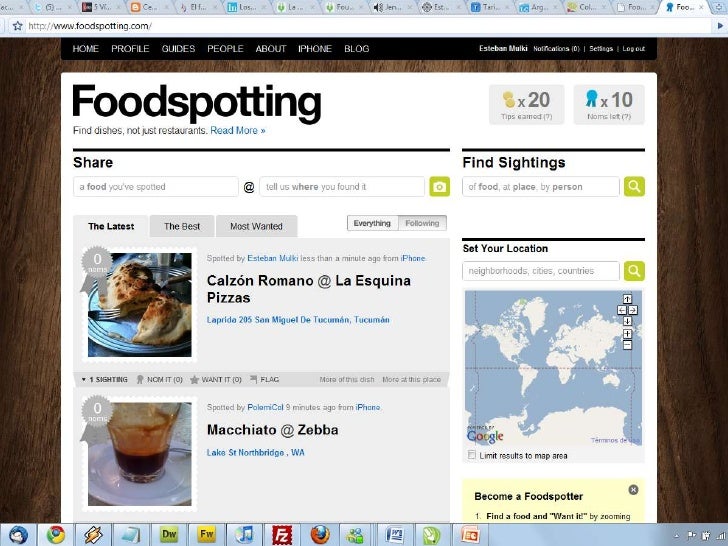Image resolution: width=728 pixels, height=546 pixels.
Task: Open the HOME menu item
Action: point(85,49)
